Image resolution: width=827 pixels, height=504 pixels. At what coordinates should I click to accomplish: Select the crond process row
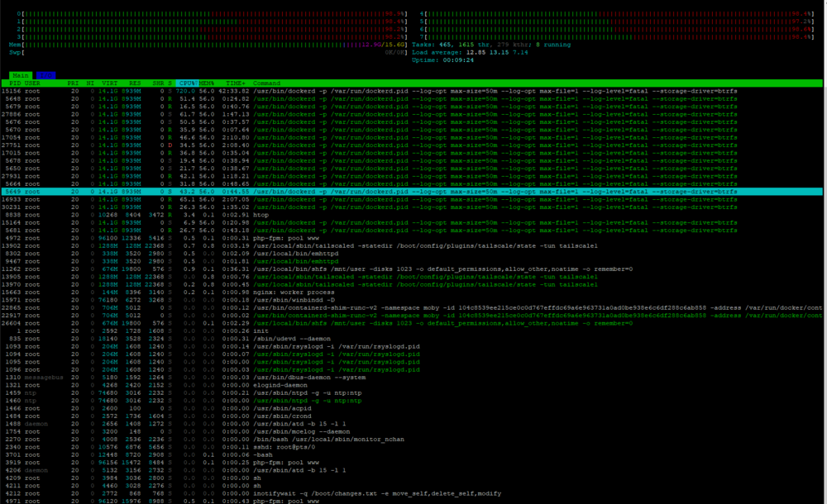pos(411,416)
